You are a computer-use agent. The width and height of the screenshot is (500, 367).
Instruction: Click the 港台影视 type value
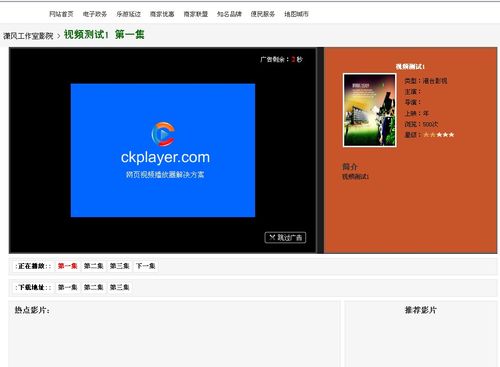(x=435, y=81)
